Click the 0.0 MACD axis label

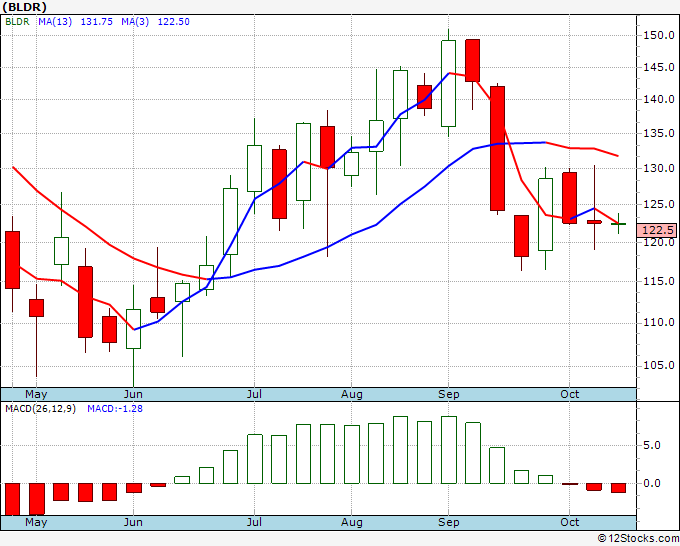click(x=652, y=483)
